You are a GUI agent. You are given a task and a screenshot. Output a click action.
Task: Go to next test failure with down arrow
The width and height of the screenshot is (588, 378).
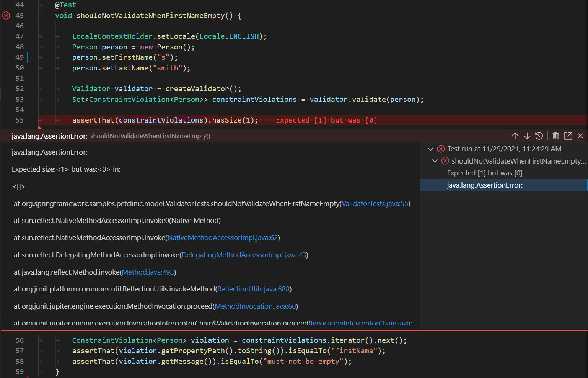(x=527, y=136)
